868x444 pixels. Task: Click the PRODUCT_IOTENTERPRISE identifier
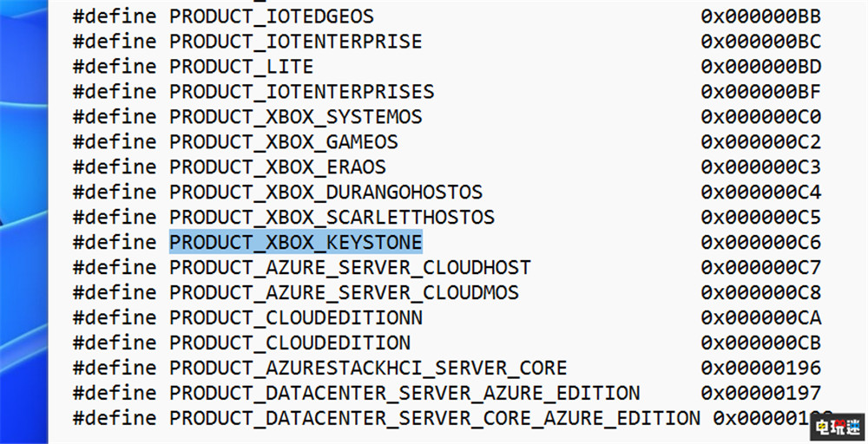295,41
